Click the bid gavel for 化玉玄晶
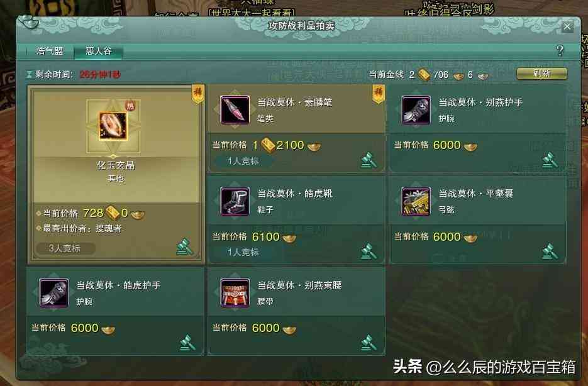The width and height of the screenshot is (588, 386). click(x=184, y=247)
